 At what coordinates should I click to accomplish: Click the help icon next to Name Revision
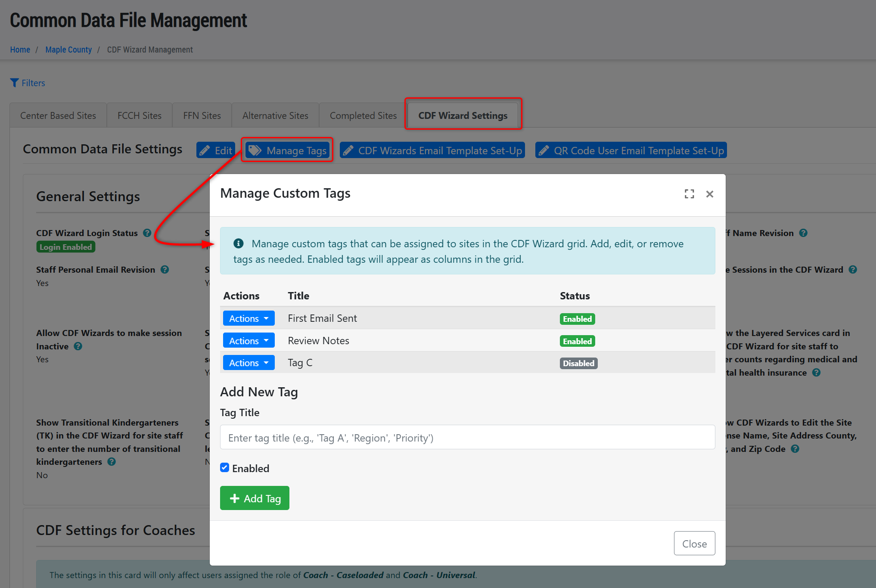[x=803, y=233]
